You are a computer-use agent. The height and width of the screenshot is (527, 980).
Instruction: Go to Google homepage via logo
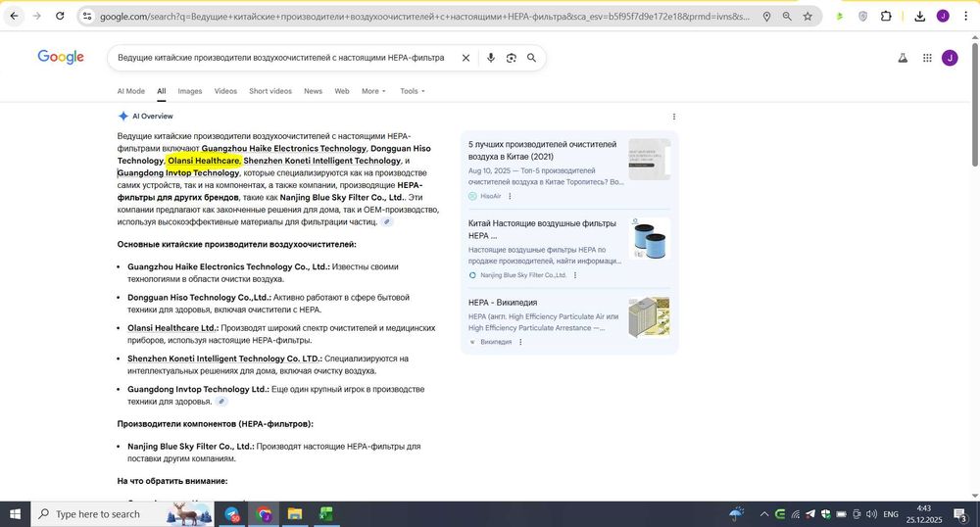click(61, 57)
